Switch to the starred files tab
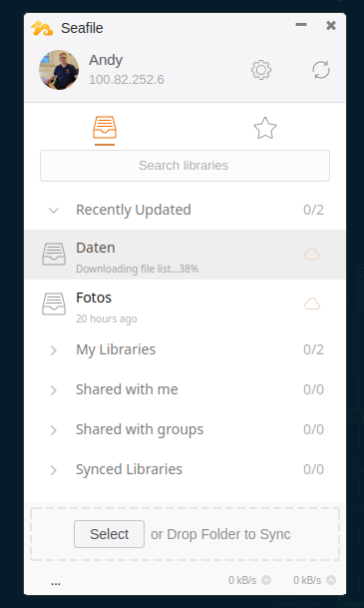The image size is (364, 608). 265,128
